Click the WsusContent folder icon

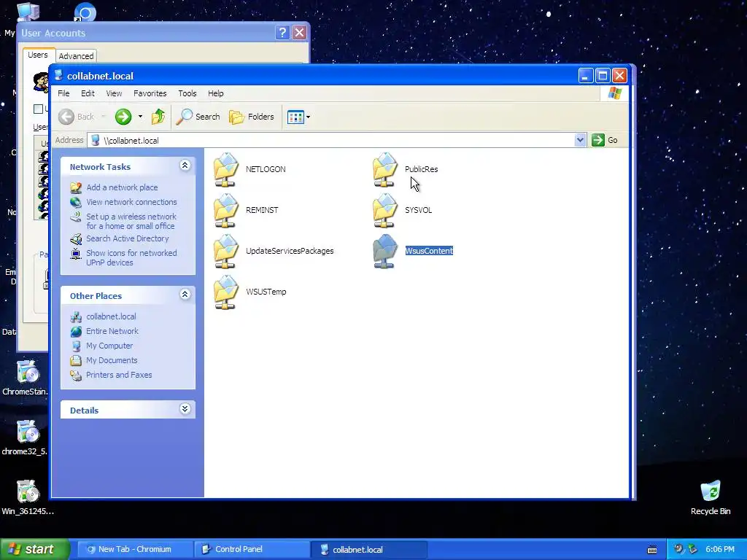click(x=385, y=252)
